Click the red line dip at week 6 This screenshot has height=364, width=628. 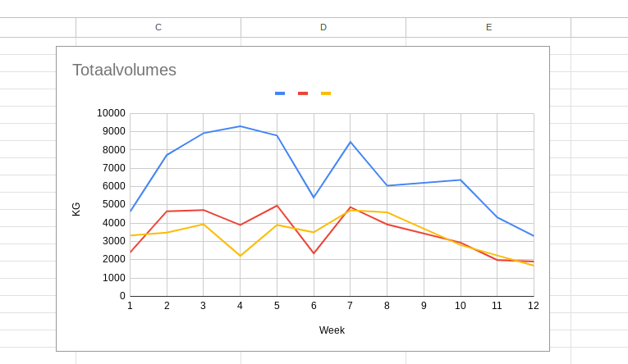314,253
